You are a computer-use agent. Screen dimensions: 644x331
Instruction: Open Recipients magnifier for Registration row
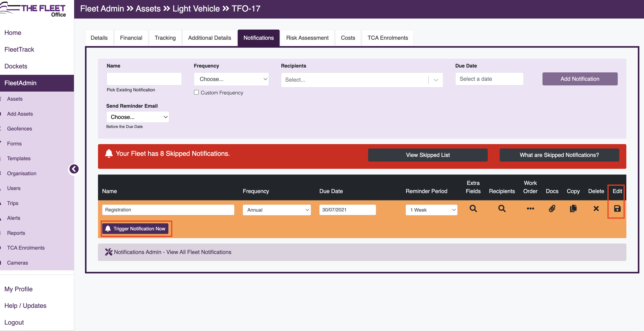pos(502,209)
